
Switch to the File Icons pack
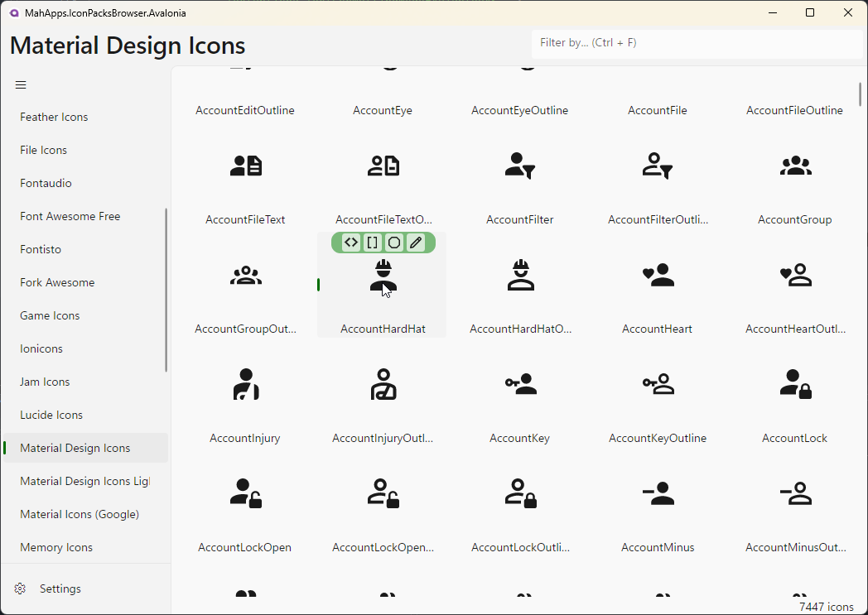(86, 150)
